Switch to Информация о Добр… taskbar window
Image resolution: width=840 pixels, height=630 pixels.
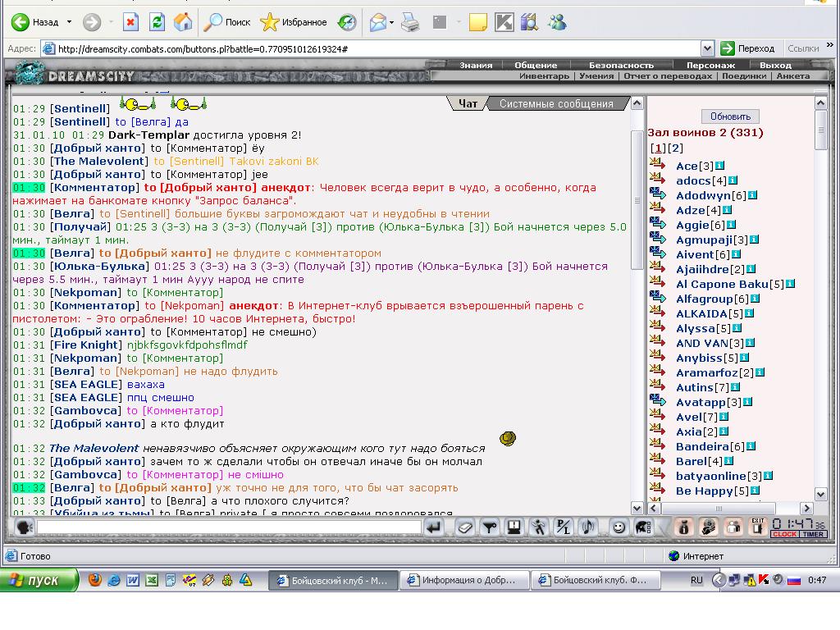point(464,580)
